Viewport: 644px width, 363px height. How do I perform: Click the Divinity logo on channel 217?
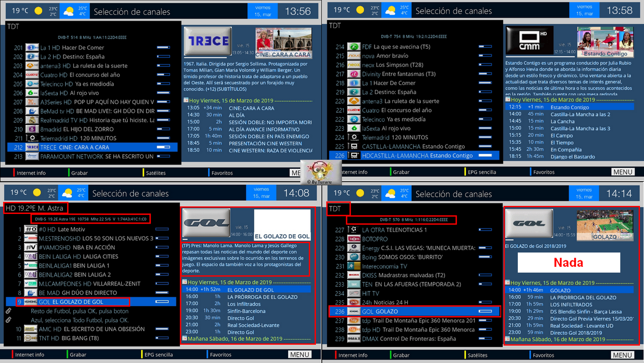coord(354,74)
